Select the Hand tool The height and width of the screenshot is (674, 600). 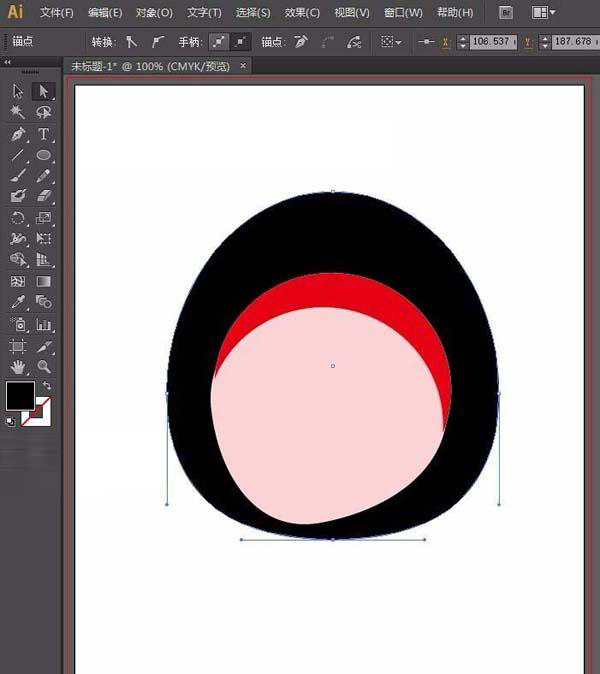(x=18, y=367)
